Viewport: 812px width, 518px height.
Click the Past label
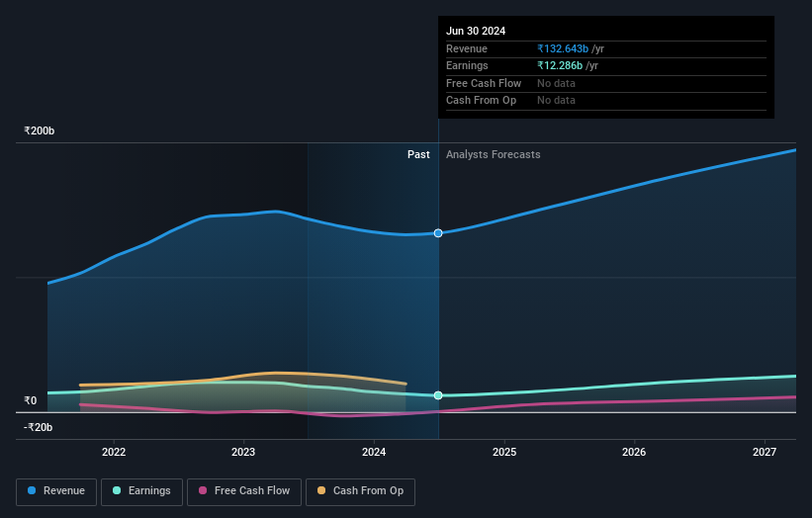418,155
